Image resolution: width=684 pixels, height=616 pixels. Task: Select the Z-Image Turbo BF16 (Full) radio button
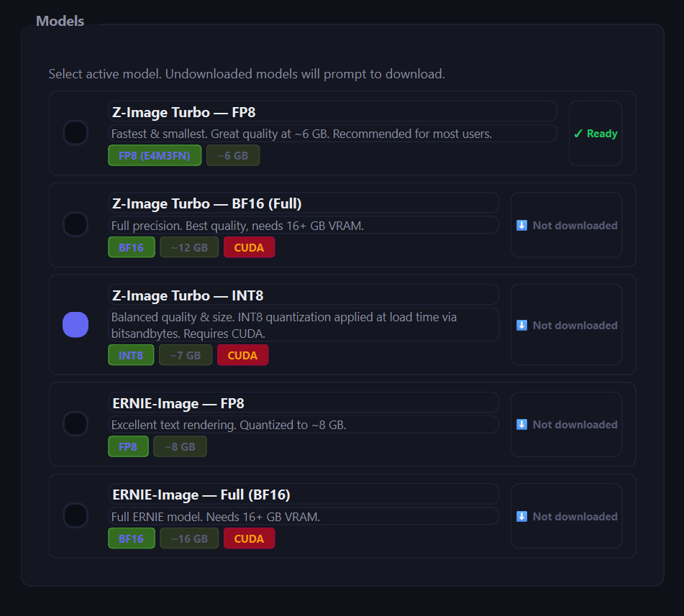click(76, 224)
